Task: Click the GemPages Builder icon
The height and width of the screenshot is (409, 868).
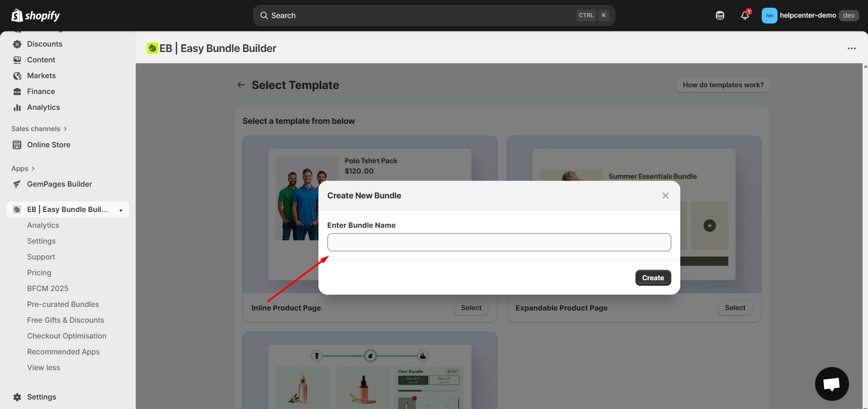Action: (x=17, y=184)
